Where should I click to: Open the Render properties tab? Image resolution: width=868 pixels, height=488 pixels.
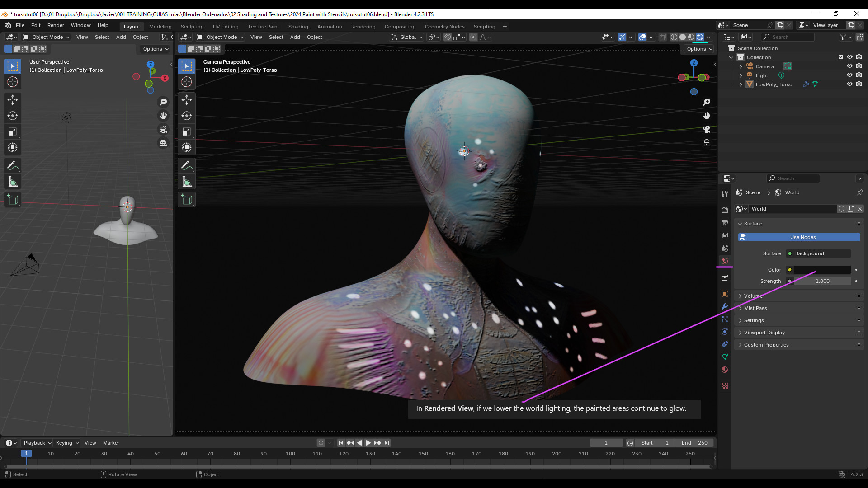[725, 210]
